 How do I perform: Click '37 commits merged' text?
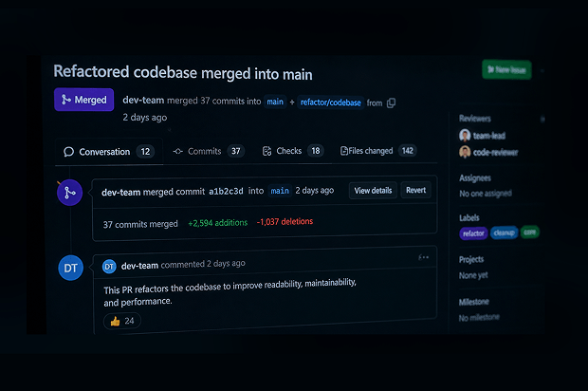140,224
